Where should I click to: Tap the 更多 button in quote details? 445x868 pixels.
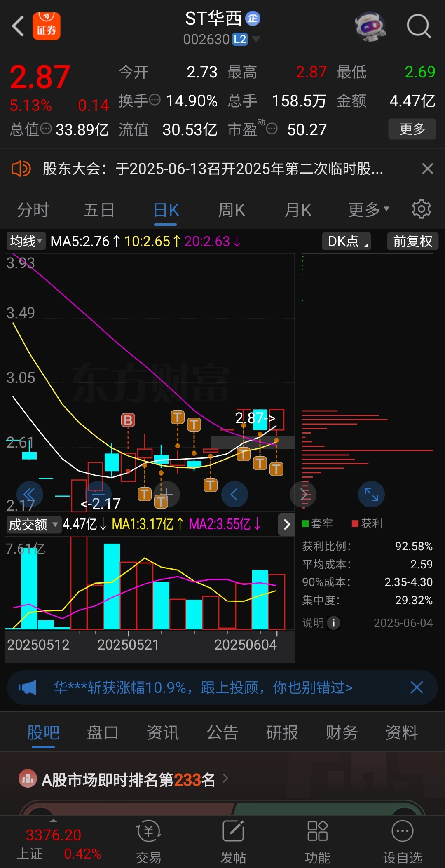pyautogui.click(x=412, y=129)
